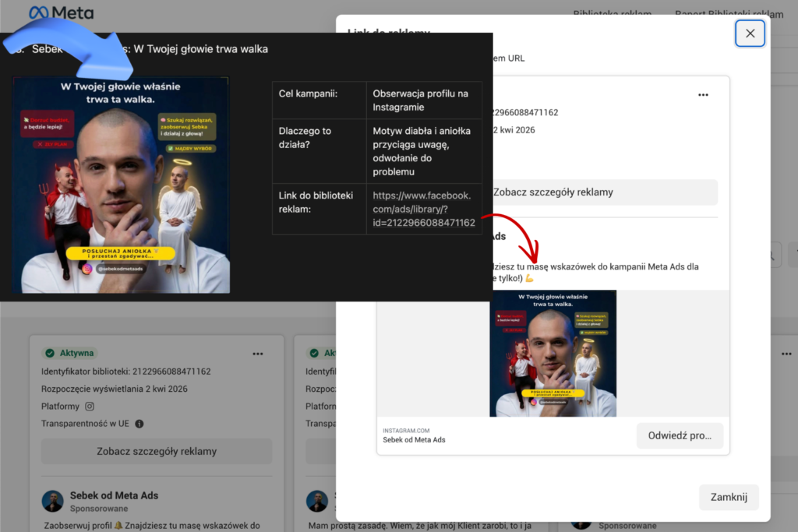Image resolution: width=798 pixels, height=532 pixels.
Task: Click the green Aktywna status badge on first card
Action: tap(69, 353)
